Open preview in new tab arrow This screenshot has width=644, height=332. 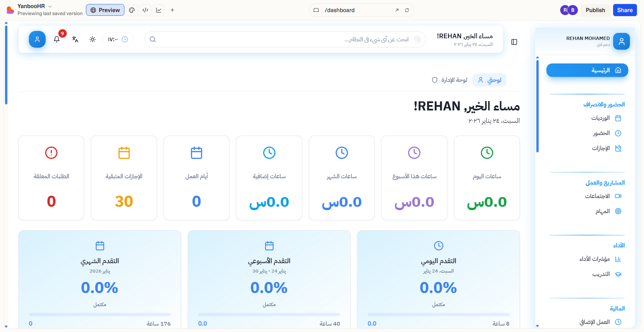(x=397, y=10)
